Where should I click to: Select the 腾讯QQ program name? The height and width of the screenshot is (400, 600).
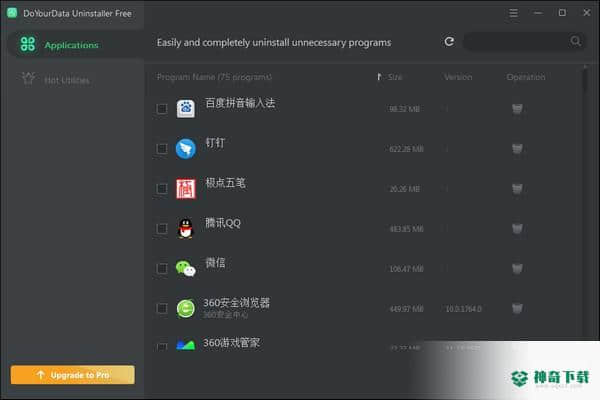pos(223,223)
